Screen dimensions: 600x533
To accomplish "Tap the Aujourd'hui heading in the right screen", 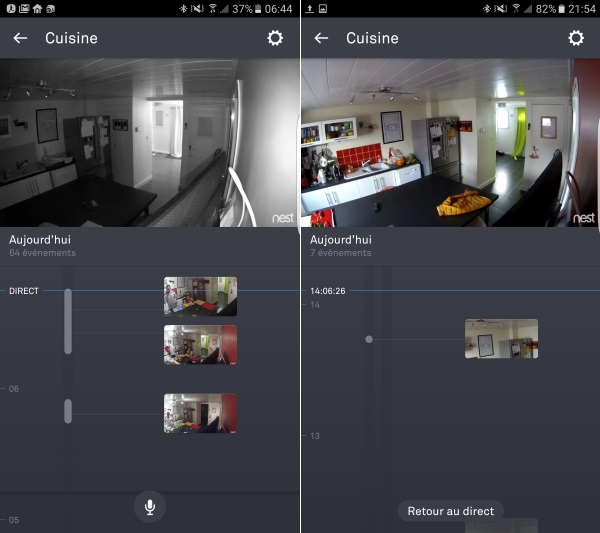I will (x=341, y=240).
